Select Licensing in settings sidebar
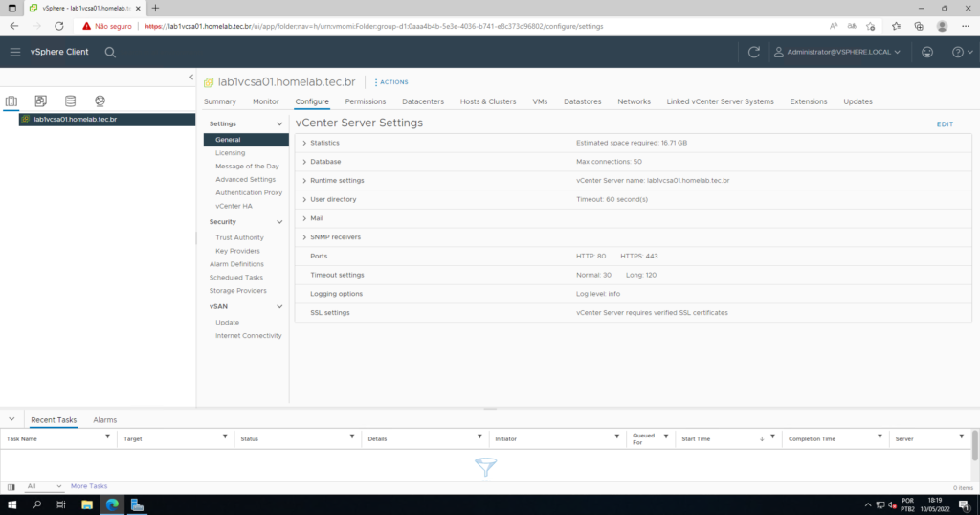980x515 pixels. click(x=230, y=153)
